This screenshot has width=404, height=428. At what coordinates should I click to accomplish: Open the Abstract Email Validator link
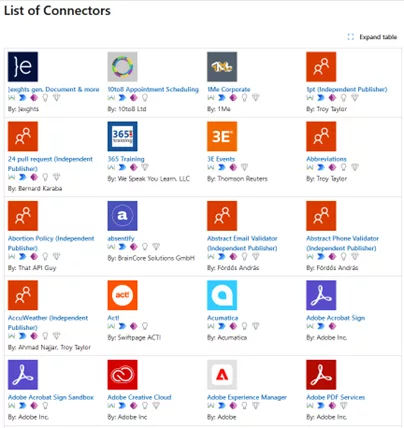point(242,243)
